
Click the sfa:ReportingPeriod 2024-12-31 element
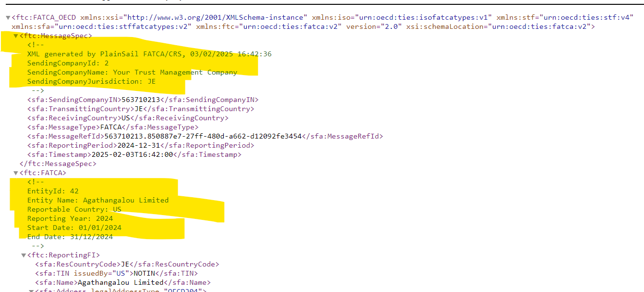click(x=141, y=145)
